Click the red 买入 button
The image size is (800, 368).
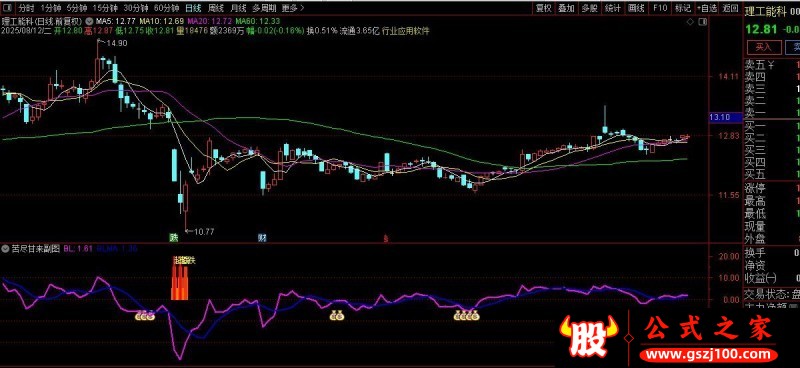pyautogui.click(x=764, y=47)
